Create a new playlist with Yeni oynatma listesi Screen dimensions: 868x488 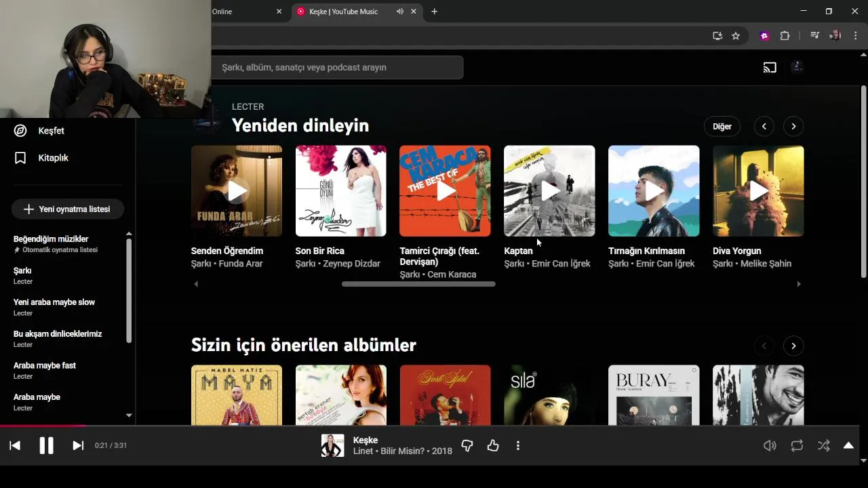(67, 209)
